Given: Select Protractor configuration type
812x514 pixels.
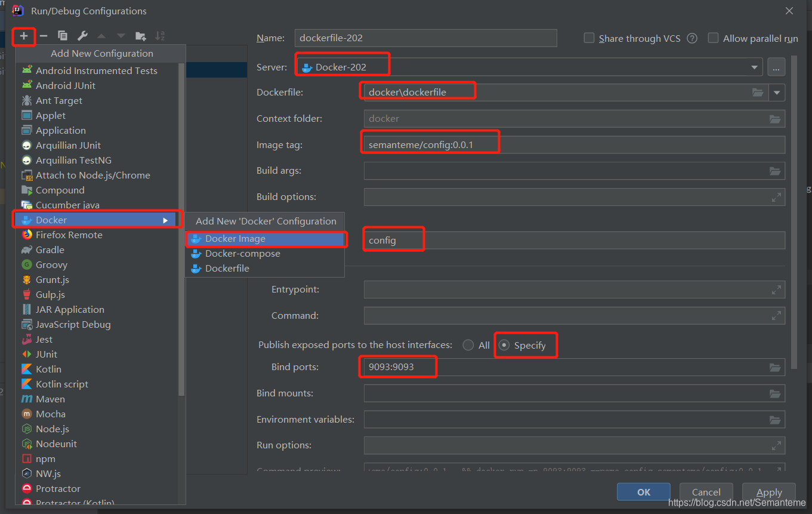Looking at the screenshot, I should click(x=97, y=488).
